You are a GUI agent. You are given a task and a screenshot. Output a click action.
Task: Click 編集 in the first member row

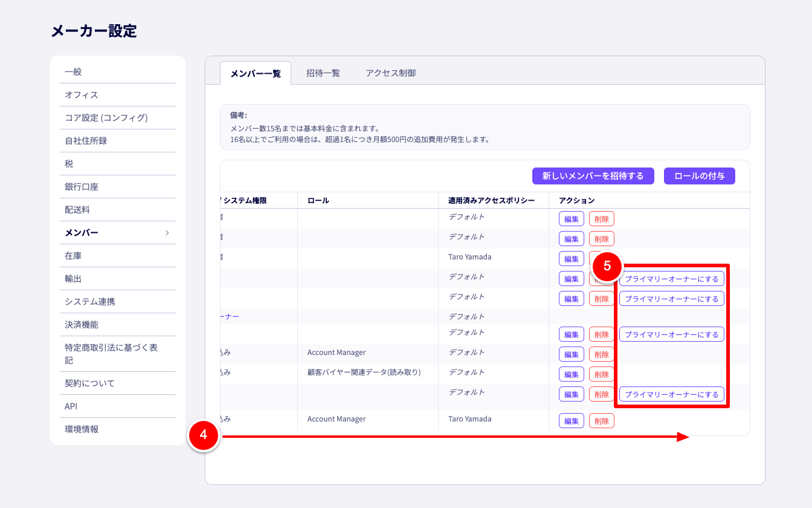571,219
